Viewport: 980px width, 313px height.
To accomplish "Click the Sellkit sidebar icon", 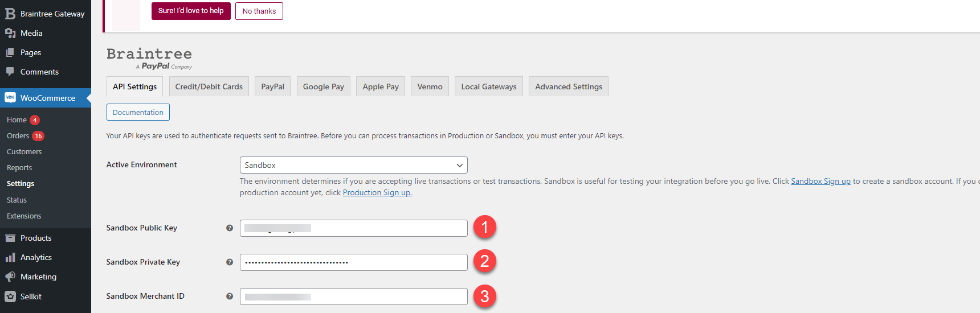I will 10,296.
